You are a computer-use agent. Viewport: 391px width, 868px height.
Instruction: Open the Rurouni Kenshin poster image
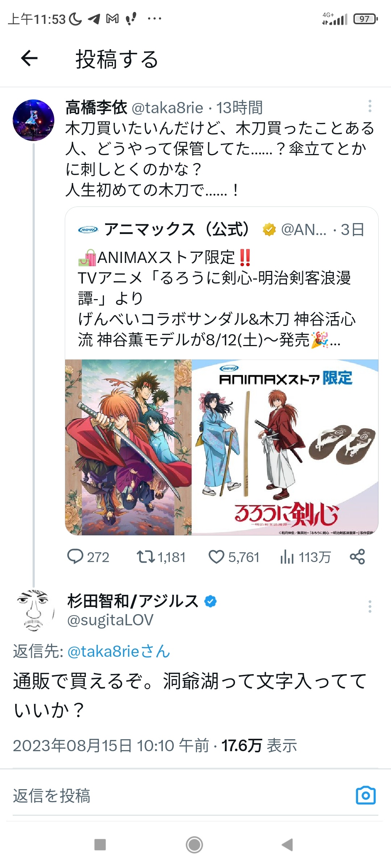tap(128, 447)
